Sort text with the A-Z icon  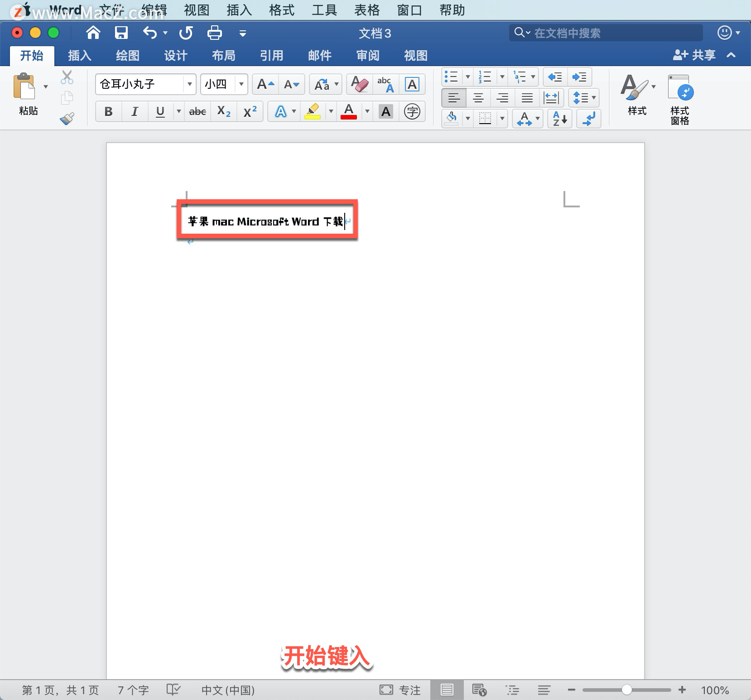tap(560, 119)
